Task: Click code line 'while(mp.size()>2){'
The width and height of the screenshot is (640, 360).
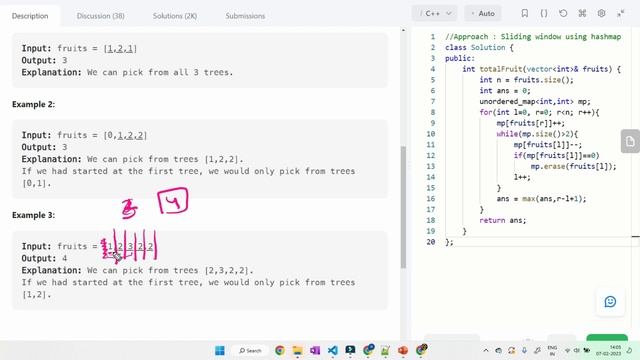Action: click(x=537, y=134)
